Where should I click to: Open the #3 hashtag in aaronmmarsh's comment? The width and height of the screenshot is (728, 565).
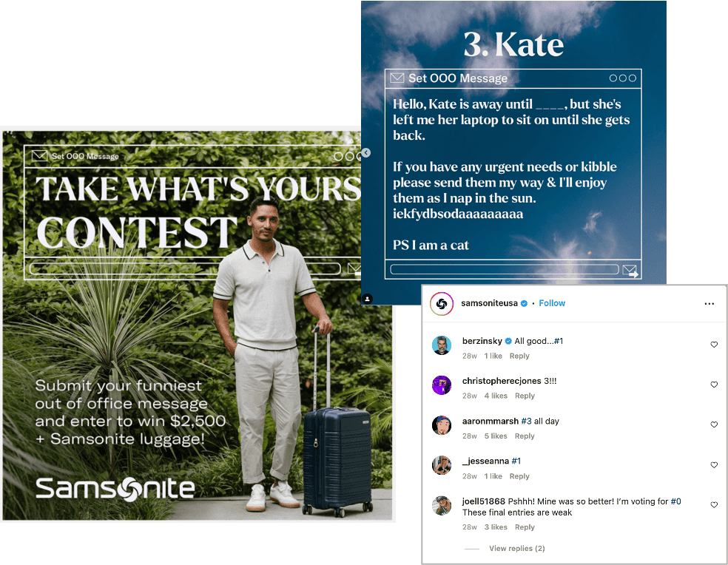tap(526, 421)
